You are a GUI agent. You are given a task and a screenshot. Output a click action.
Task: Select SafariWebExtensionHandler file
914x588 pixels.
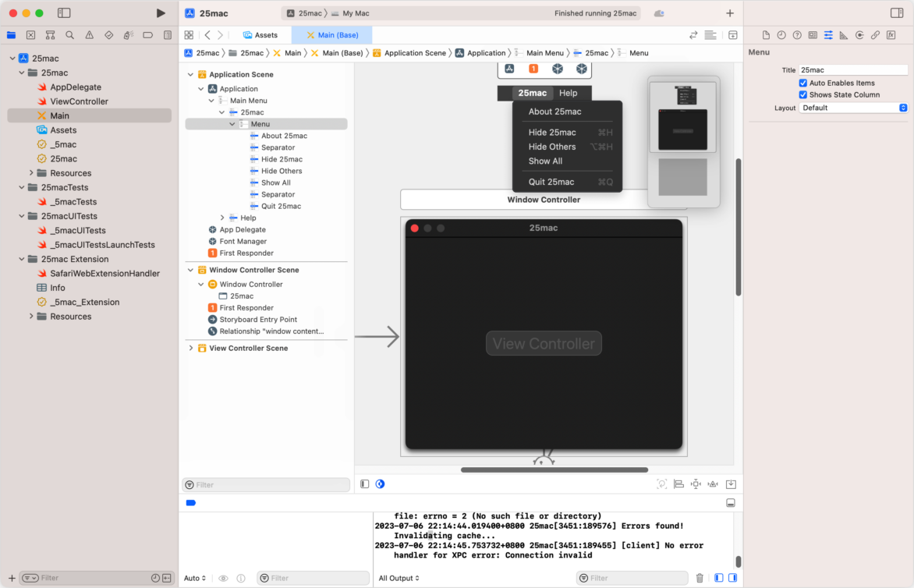[105, 273]
